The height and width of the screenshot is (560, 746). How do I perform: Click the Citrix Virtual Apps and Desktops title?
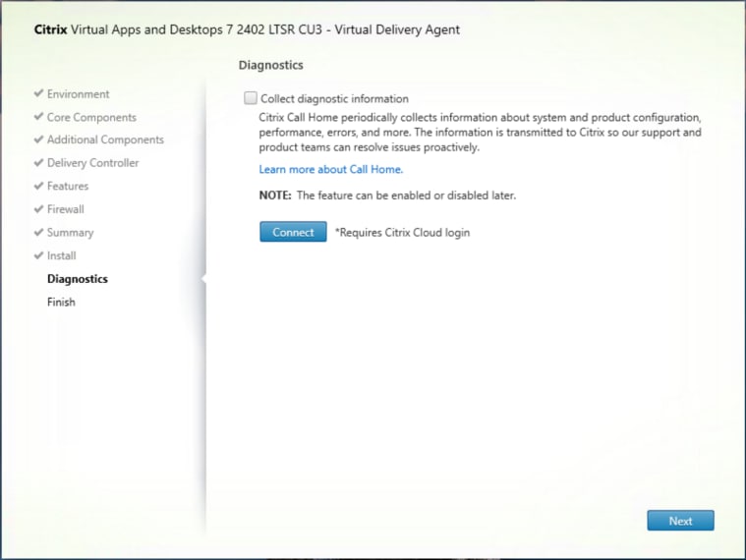click(247, 29)
